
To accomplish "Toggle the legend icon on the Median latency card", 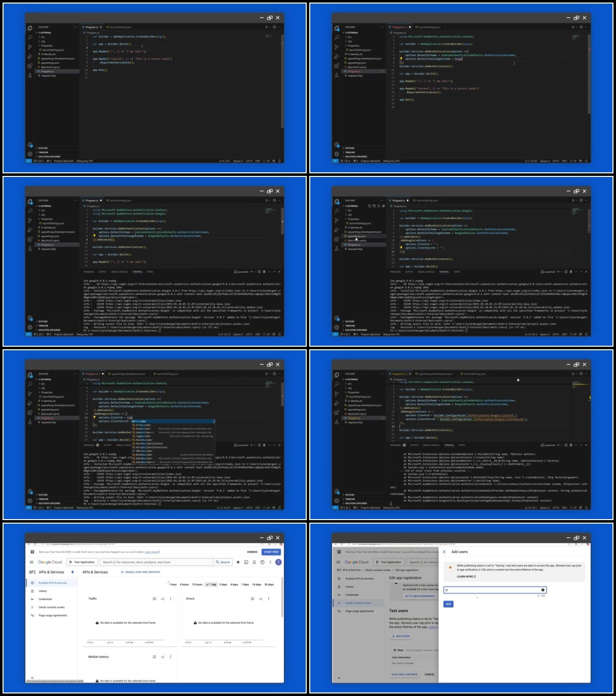I will [x=154, y=656].
